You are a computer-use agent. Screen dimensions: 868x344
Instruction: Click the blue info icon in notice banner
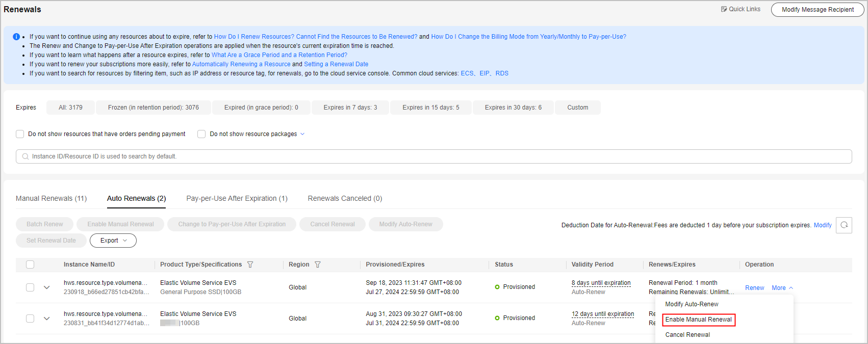click(16, 37)
